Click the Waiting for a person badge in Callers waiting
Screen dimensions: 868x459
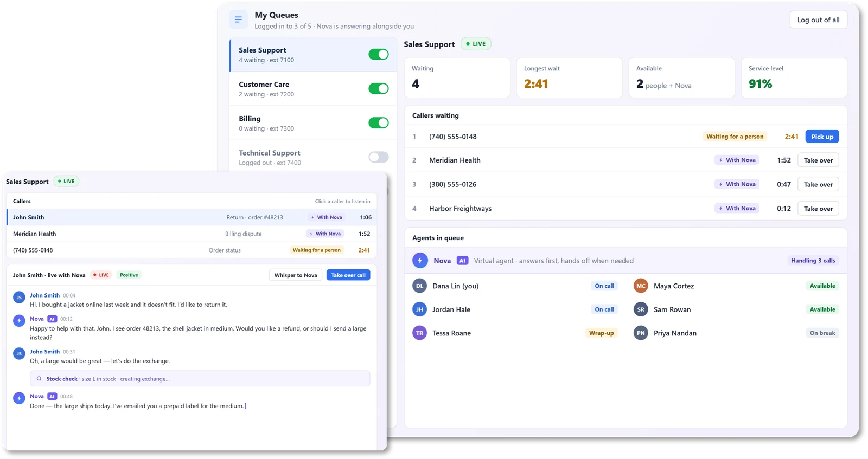coord(735,137)
